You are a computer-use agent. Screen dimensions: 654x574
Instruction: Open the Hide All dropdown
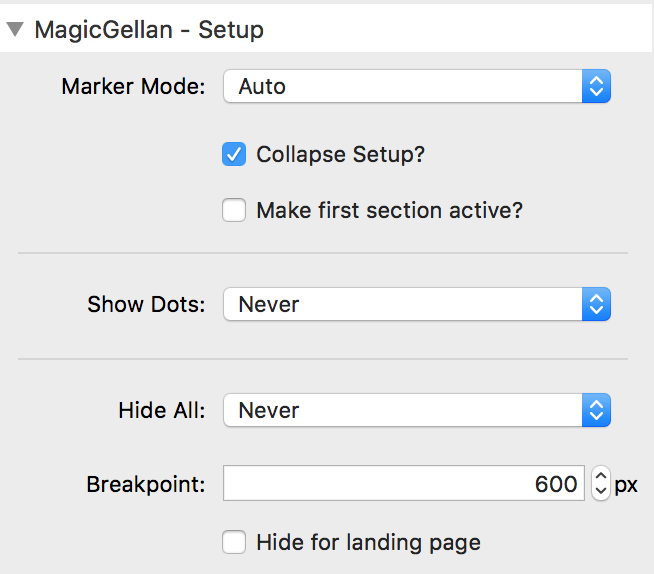[x=402, y=410]
